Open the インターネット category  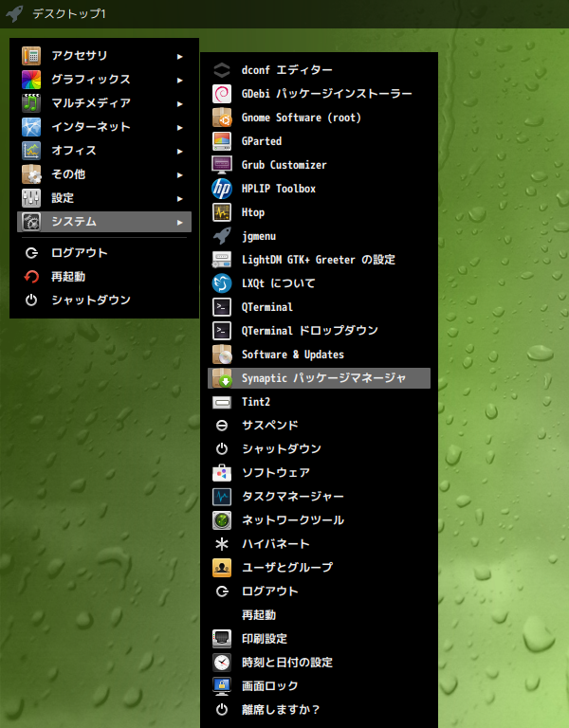[x=104, y=127]
